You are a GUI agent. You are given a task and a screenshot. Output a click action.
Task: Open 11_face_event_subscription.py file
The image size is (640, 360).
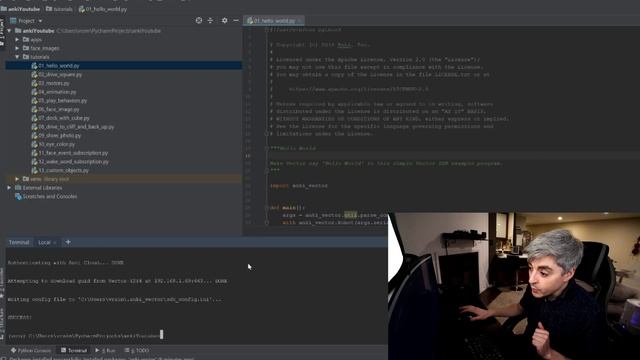(x=73, y=153)
